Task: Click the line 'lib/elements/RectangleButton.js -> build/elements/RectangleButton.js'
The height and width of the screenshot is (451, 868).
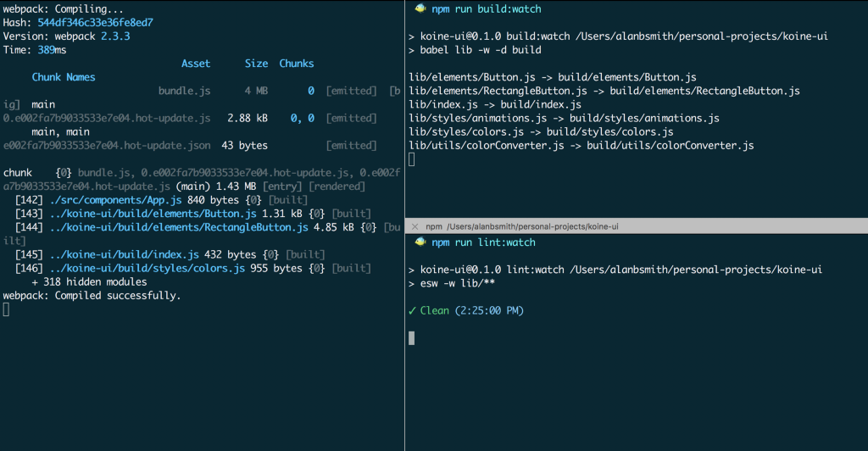Action: (x=604, y=91)
